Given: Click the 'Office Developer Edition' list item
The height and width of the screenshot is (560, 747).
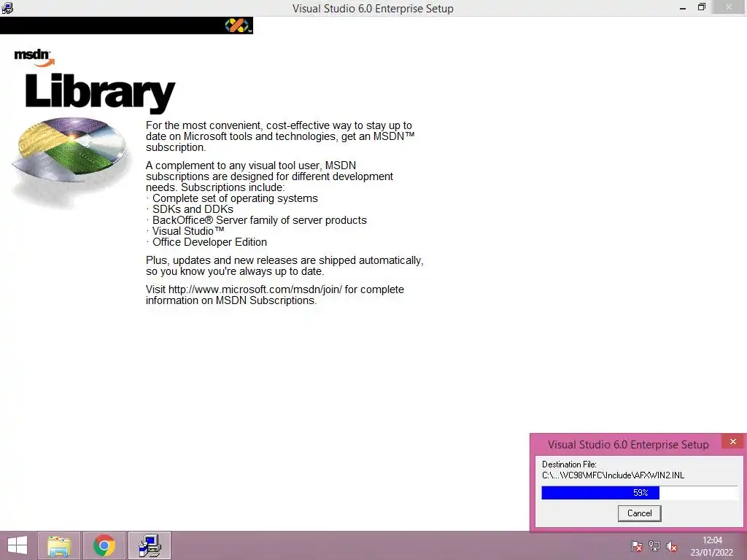Looking at the screenshot, I should pos(209,242).
